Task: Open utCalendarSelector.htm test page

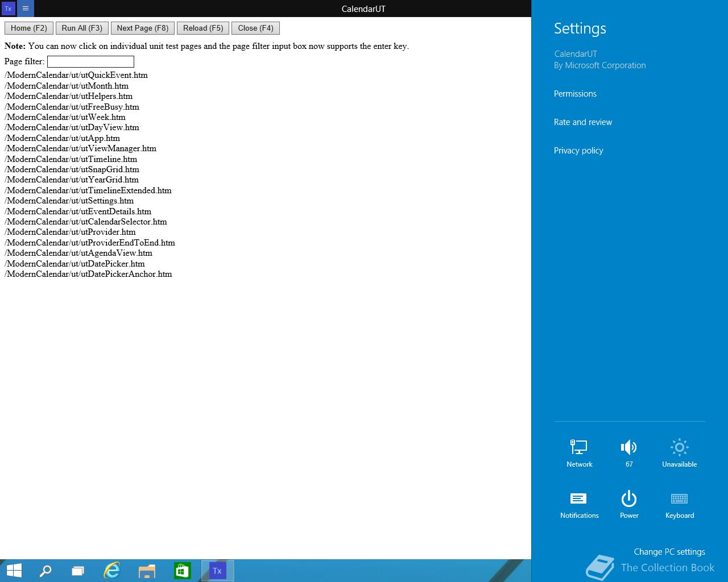Action: pos(86,222)
